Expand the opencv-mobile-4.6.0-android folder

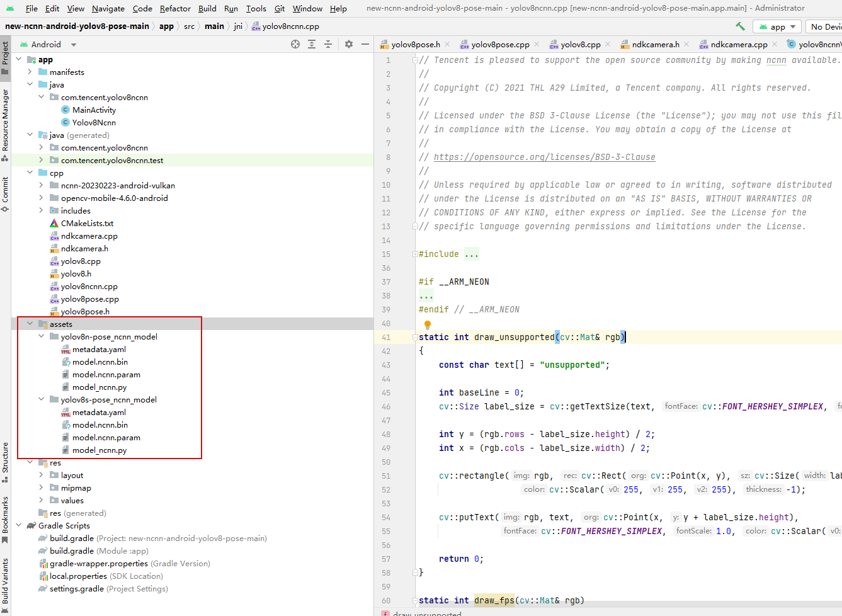coord(41,198)
